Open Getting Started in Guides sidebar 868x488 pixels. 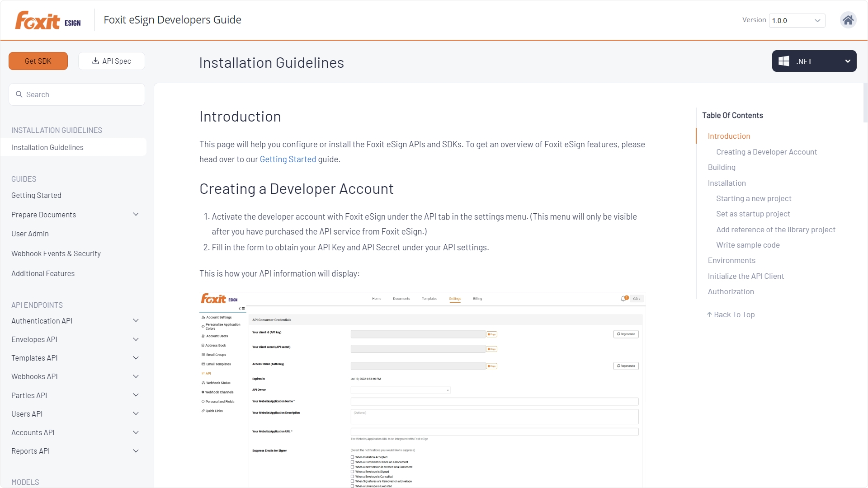36,195
